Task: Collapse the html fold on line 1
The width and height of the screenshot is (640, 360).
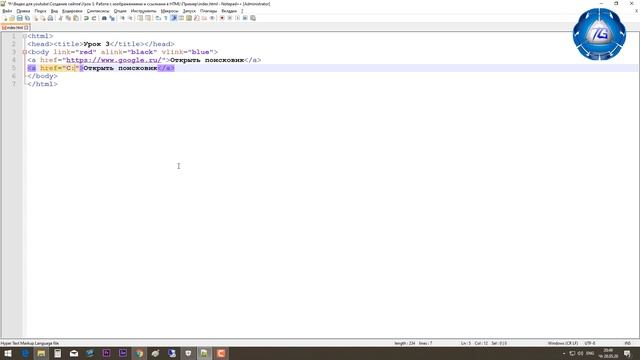Action: coord(24,36)
